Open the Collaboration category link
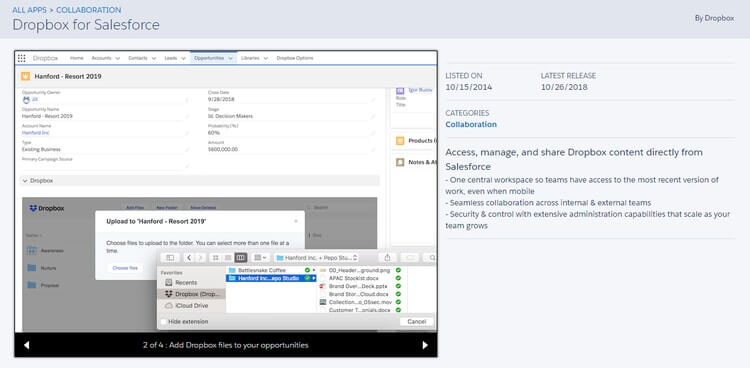Image resolution: width=750 pixels, height=368 pixels. tap(471, 124)
